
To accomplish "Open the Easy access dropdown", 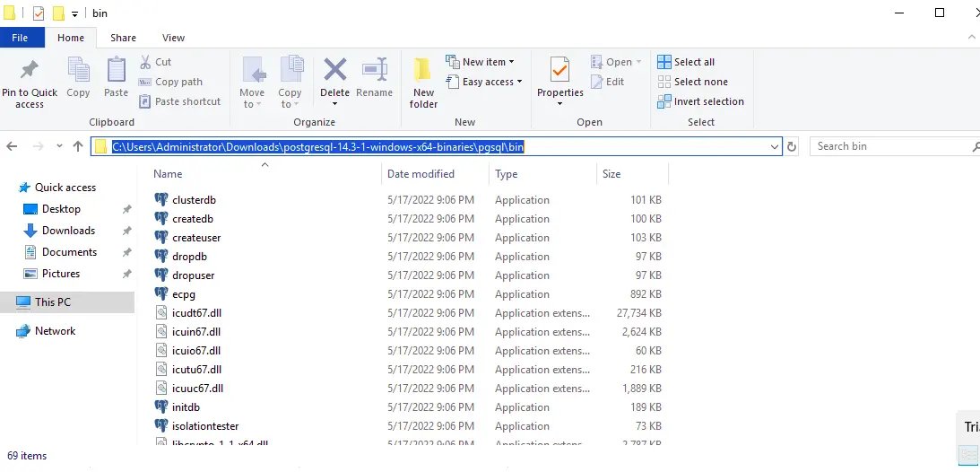I will 484,82.
